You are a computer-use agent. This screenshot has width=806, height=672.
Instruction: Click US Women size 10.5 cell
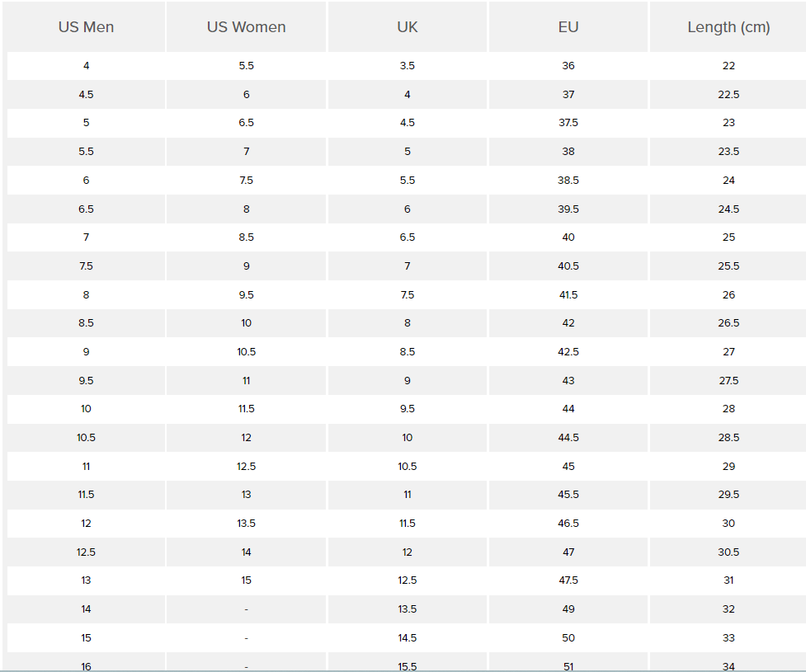pyautogui.click(x=246, y=352)
